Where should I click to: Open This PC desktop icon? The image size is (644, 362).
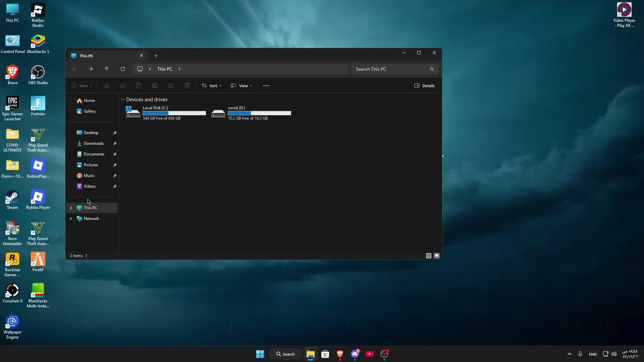pyautogui.click(x=13, y=13)
